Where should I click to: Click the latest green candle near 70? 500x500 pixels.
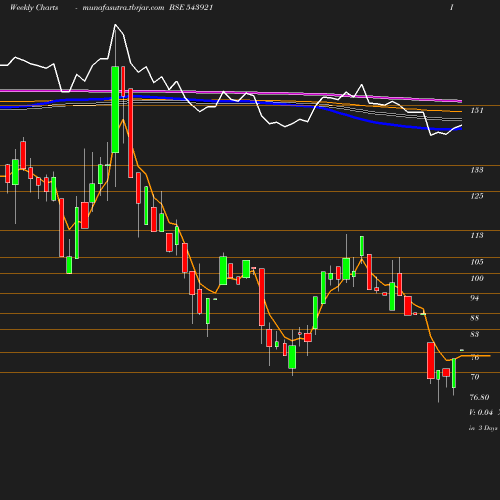point(454,373)
